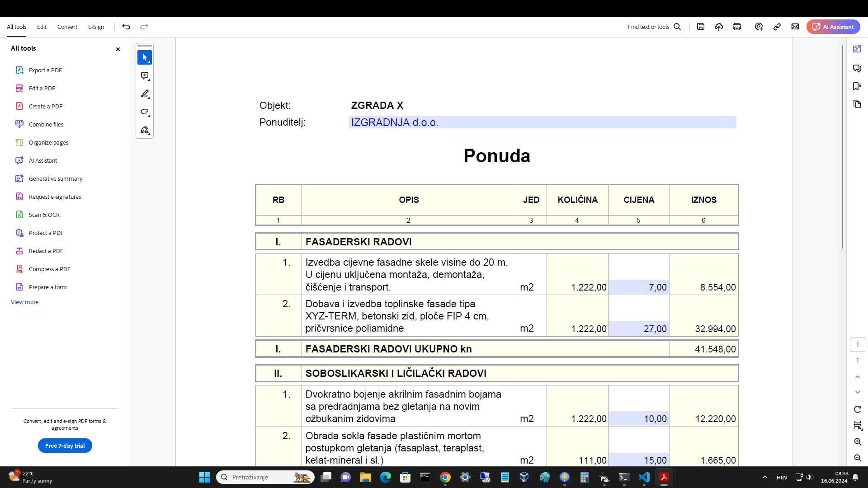Zoom out of the document
The height and width of the screenshot is (488, 868).
tap(858, 458)
